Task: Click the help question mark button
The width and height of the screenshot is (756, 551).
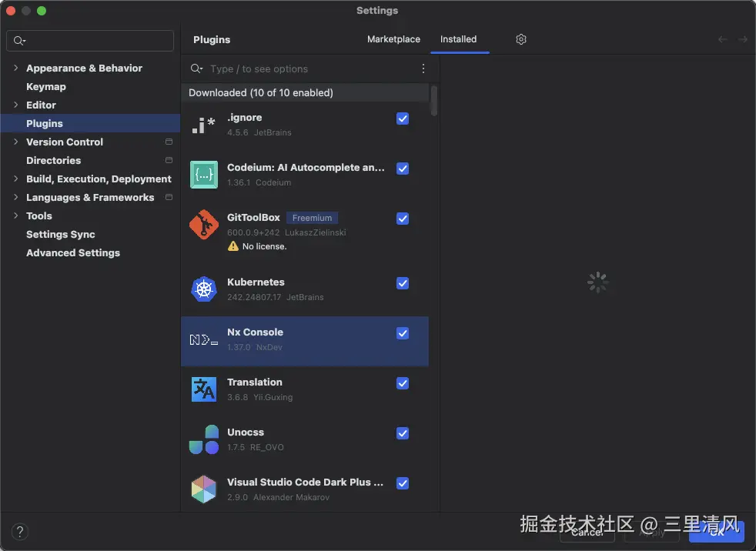Action: [20, 532]
